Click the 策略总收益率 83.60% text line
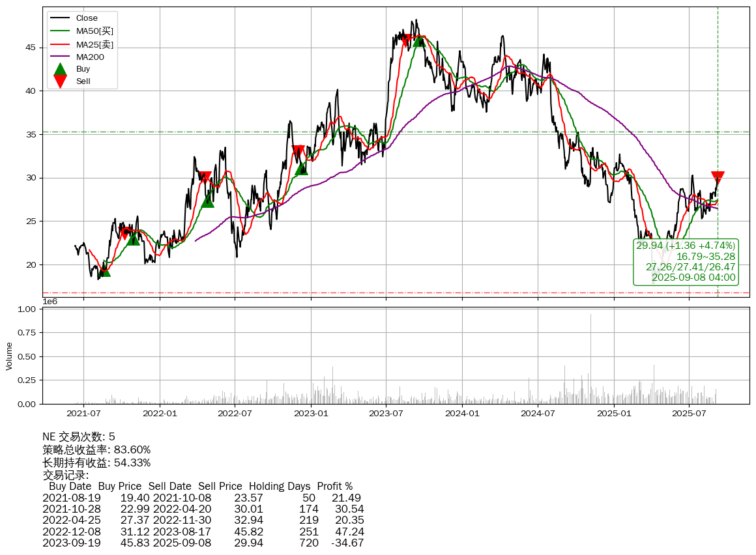Viewport: 756px width, 555px height. tap(96, 449)
